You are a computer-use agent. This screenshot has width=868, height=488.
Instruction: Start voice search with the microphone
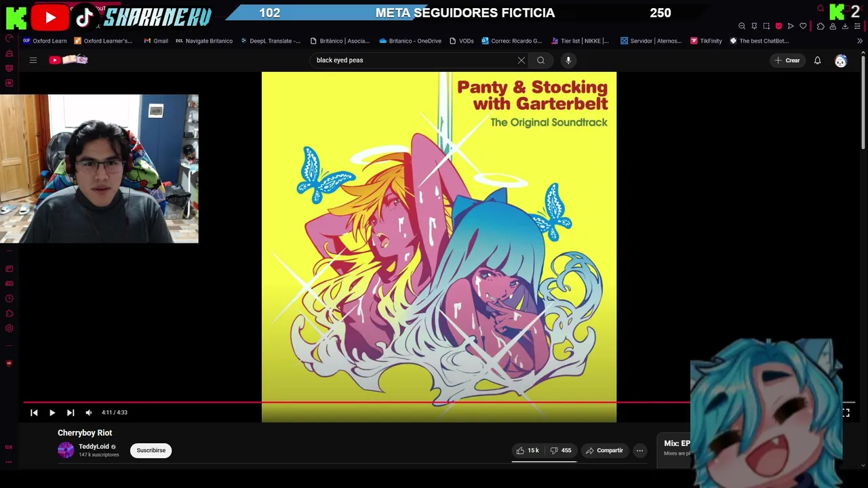pos(568,60)
